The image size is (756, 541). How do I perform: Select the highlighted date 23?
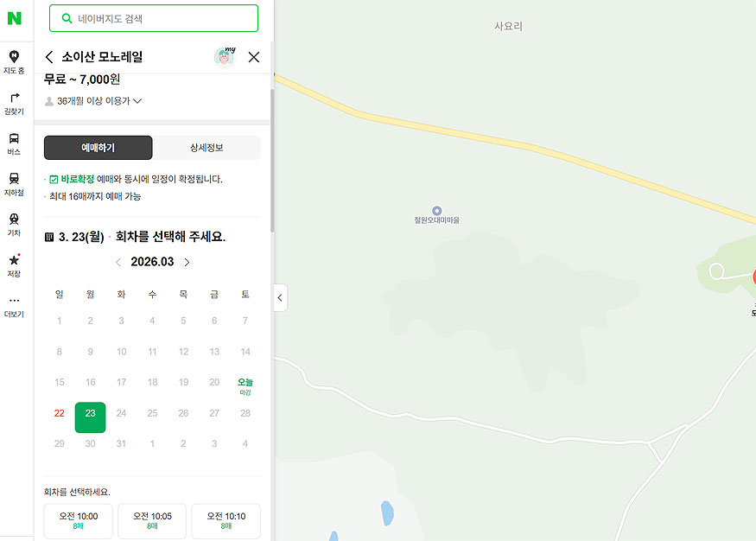[90, 414]
